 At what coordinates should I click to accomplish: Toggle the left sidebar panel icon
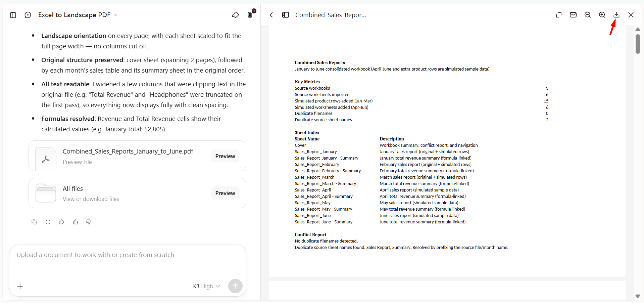[13, 15]
